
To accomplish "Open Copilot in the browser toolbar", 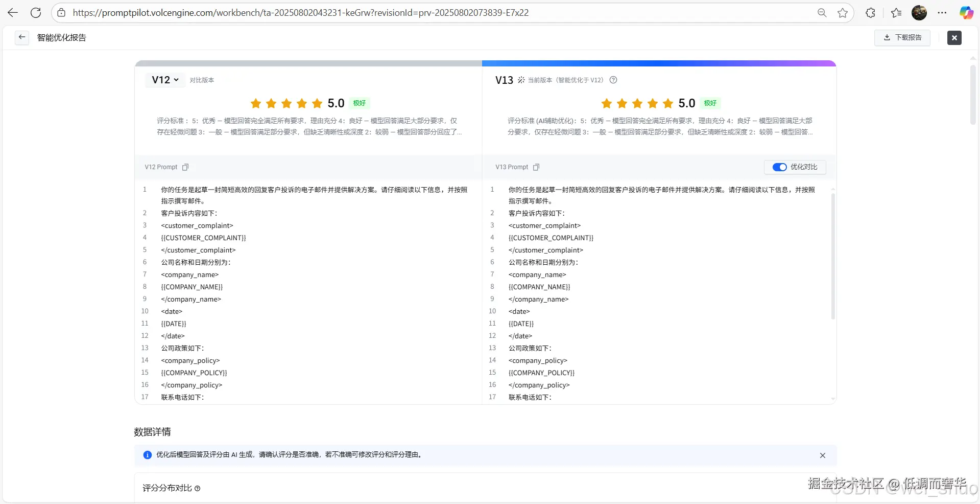I will pyautogui.click(x=966, y=12).
